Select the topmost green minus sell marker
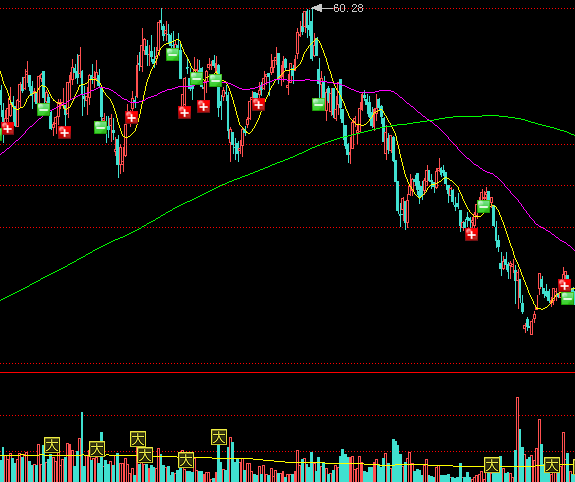Image resolution: width=575 pixels, height=482 pixels. (x=172, y=54)
